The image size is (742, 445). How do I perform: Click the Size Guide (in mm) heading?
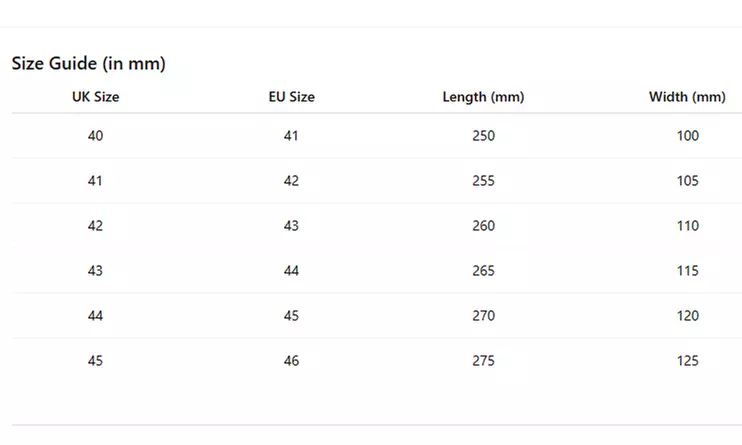pyautogui.click(x=88, y=64)
